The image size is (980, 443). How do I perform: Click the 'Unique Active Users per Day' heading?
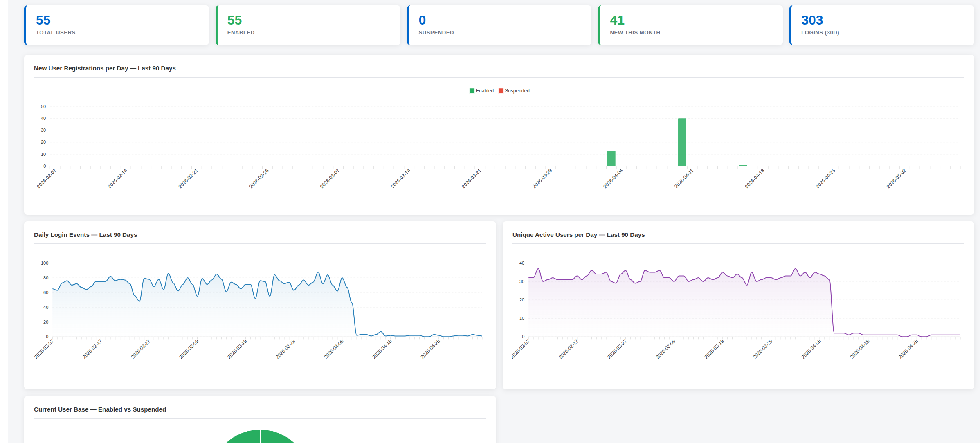(578, 235)
